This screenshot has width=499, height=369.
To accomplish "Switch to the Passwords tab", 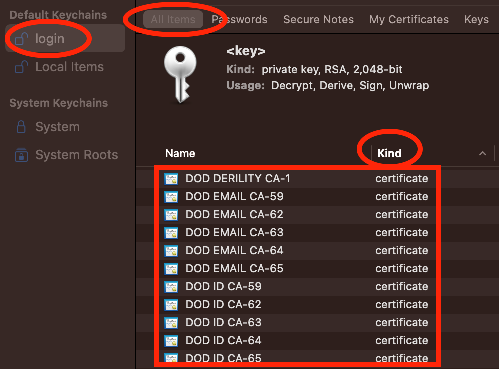I will pos(239,19).
